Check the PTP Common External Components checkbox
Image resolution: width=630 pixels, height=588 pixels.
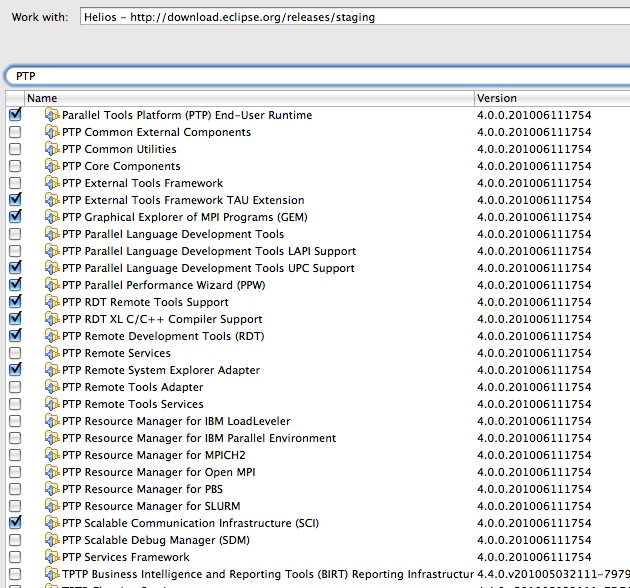pos(15,132)
